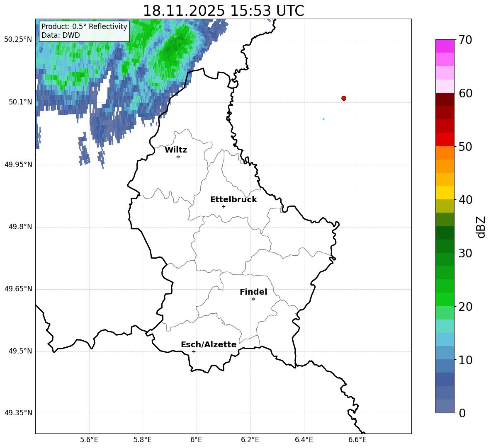Click the 6.2°E longitude label

point(250,440)
